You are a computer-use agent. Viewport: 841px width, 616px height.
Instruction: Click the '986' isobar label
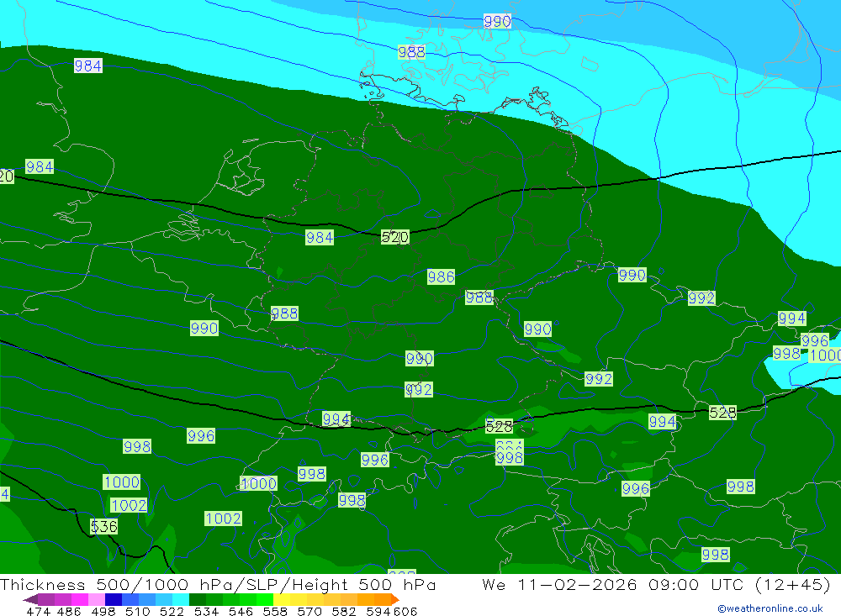441,276
